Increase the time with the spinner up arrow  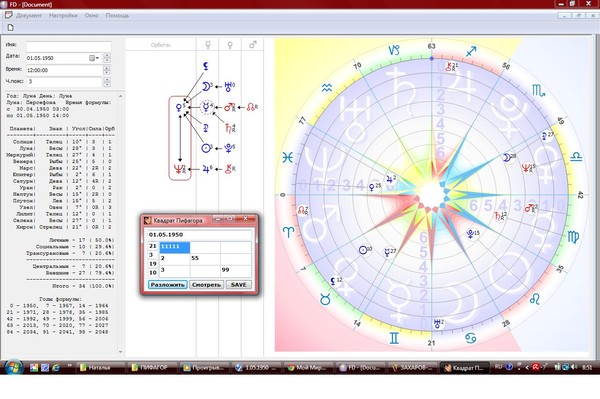tap(107, 68)
